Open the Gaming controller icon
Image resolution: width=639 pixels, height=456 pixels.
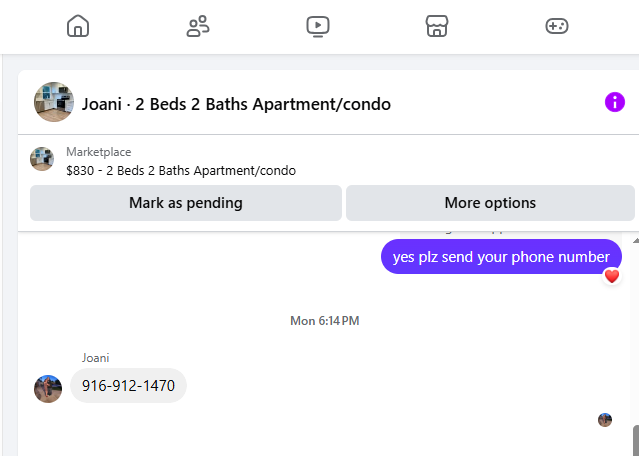[x=557, y=27]
